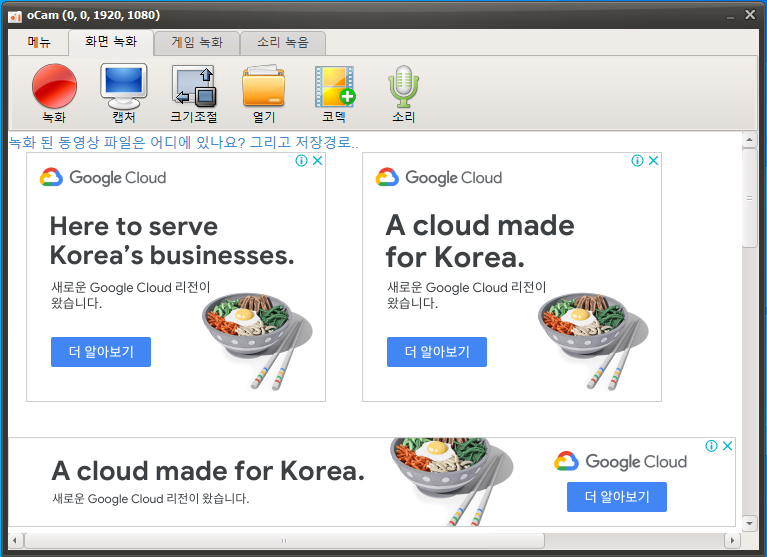Switch to the 화면 녹화 tab
The height and width of the screenshot is (557, 767).
pyautogui.click(x=111, y=42)
